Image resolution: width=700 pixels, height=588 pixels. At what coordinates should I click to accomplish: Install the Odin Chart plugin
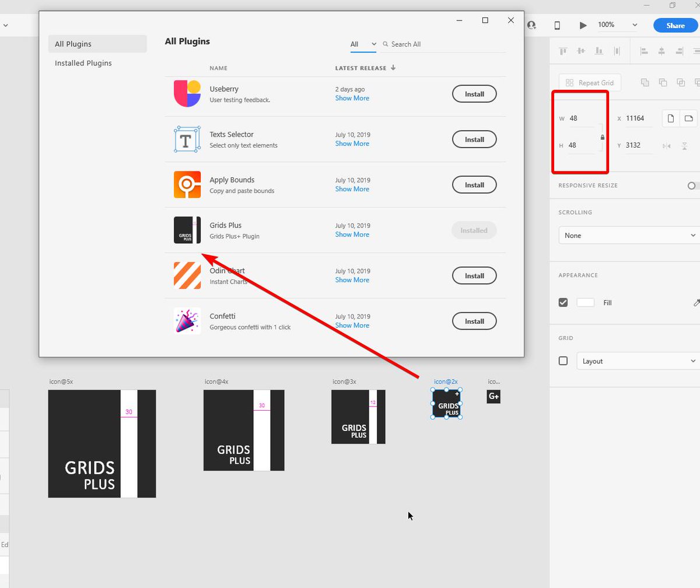(474, 276)
